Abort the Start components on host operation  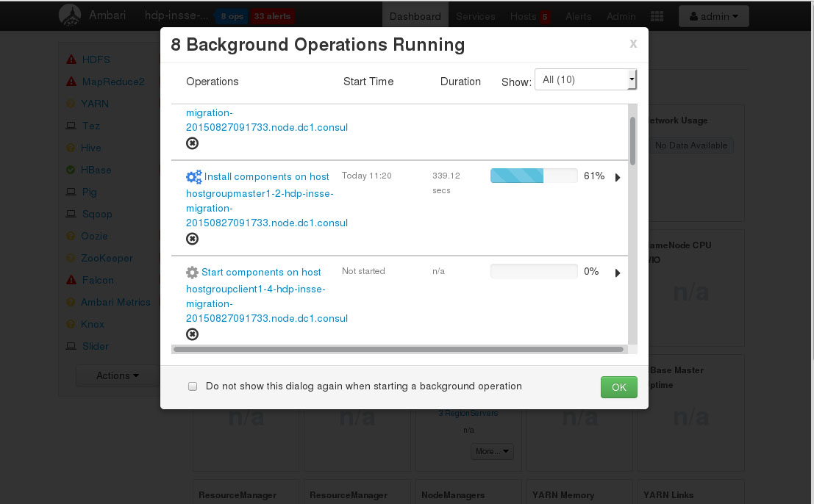point(192,334)
